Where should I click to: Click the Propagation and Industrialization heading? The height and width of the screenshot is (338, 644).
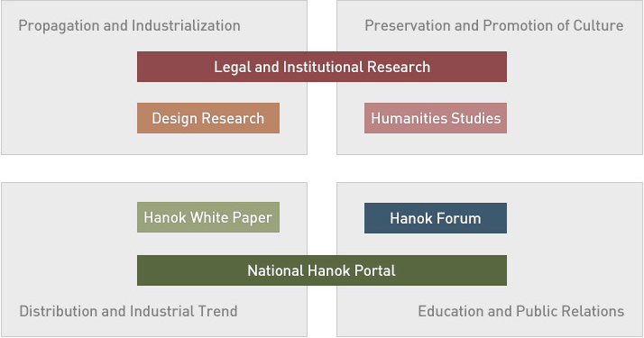(x=129, y=25)
